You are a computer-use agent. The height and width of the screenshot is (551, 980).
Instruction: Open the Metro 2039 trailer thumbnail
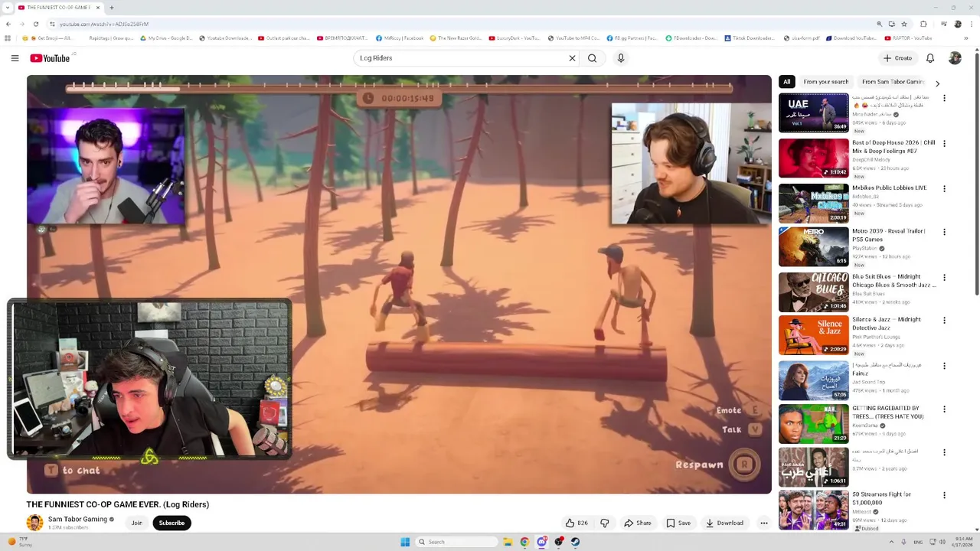coord(813,246)
